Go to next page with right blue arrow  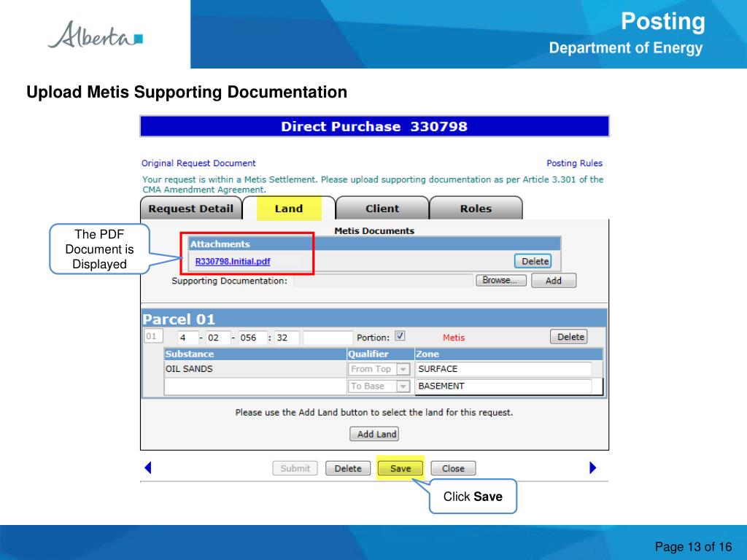[x=592, y=467]
